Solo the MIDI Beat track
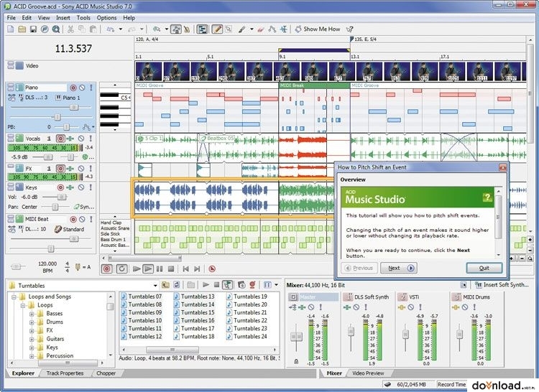The image size is (539, 392). 91,219
